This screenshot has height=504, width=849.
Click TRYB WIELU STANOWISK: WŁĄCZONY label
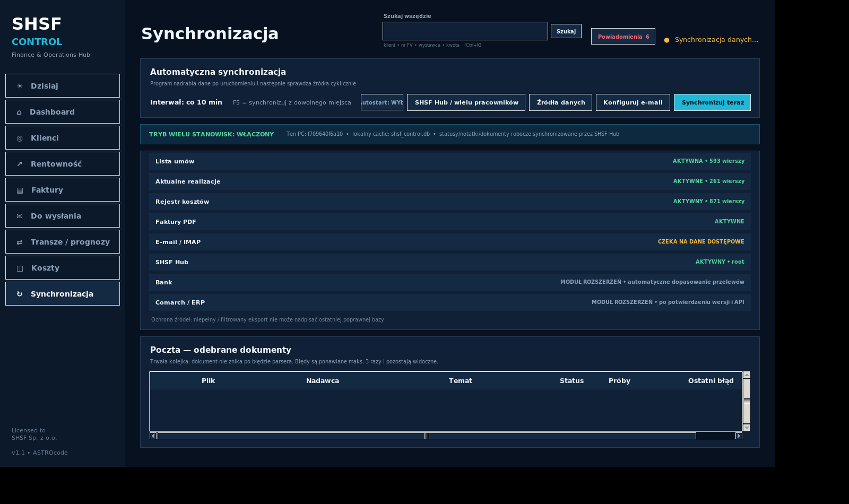211,134
